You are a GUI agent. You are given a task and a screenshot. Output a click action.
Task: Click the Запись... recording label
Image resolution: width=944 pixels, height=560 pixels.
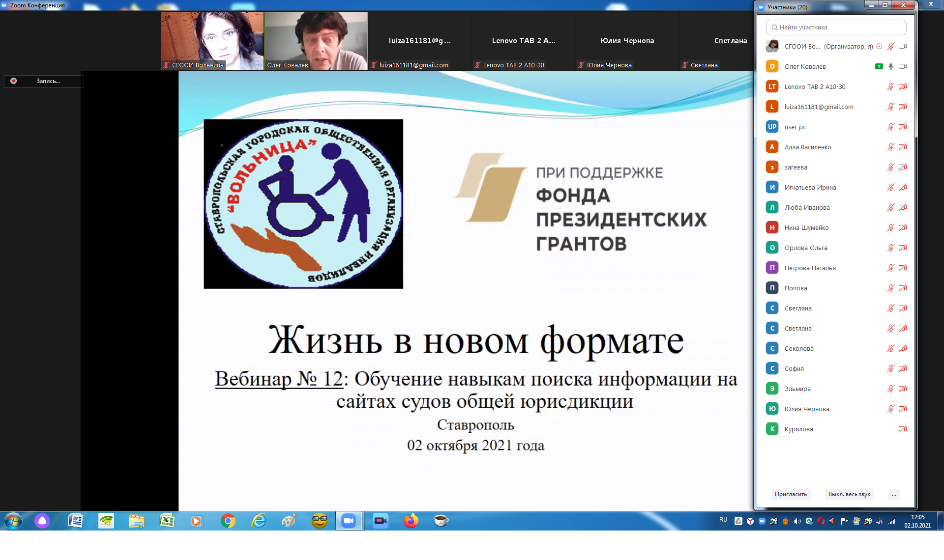click(x=48, y=81)
